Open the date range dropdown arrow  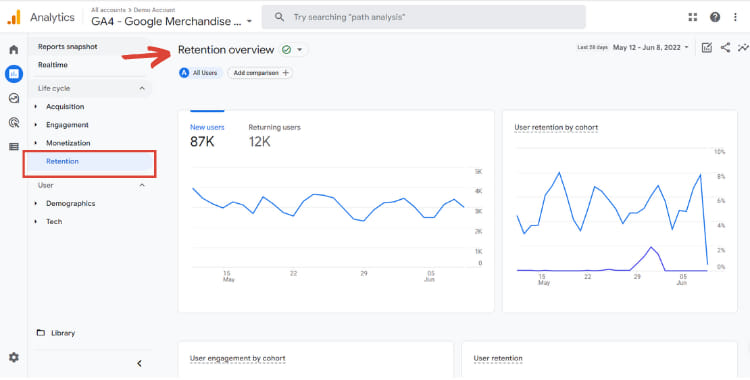687,47
